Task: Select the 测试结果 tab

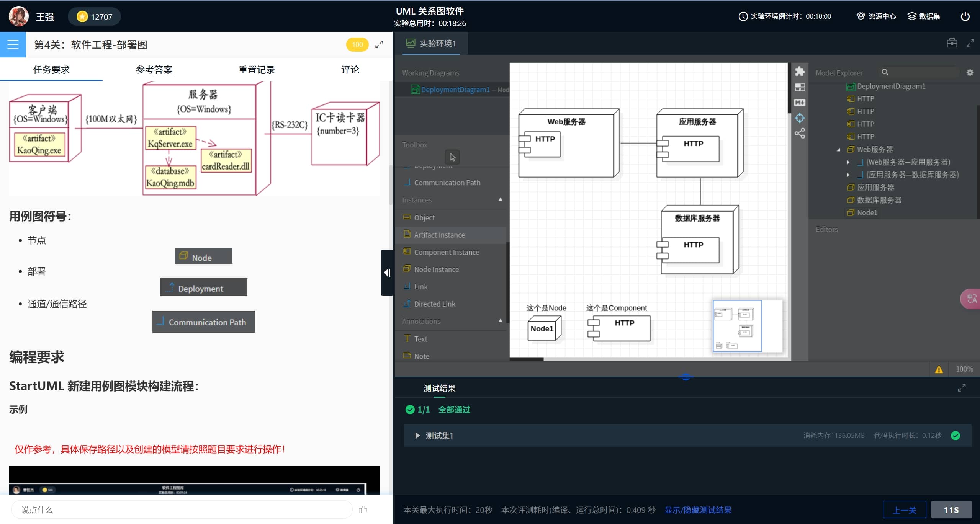Action: click(x=439, y=388)
